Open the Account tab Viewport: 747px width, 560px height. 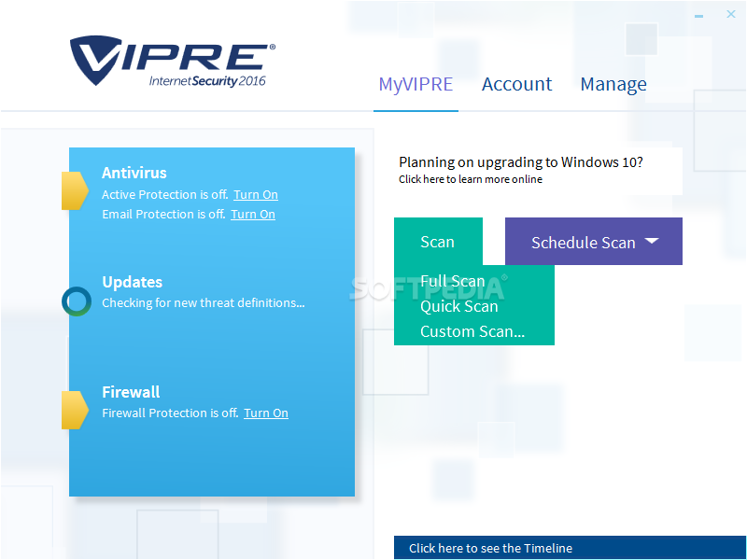pyautogui.click(x=516, y=84)
